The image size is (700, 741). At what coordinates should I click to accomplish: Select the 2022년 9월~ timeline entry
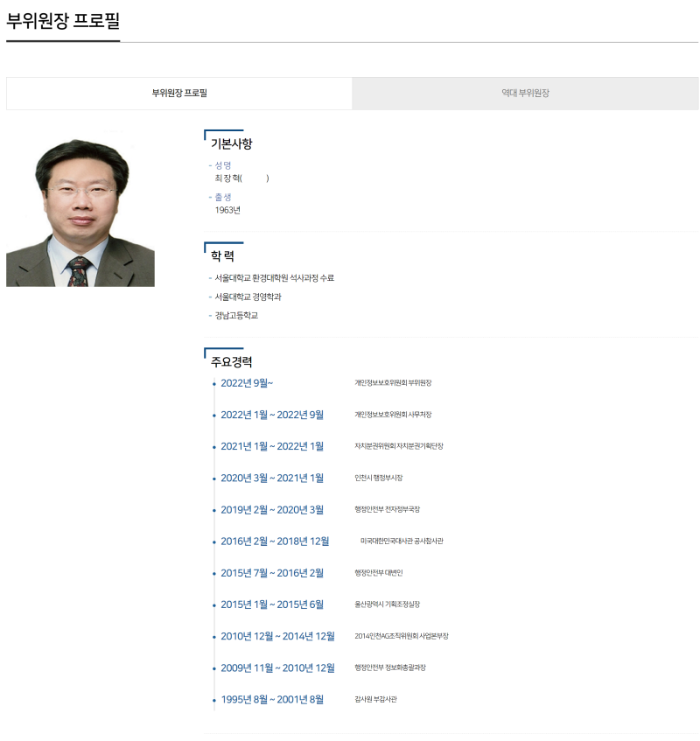pos(247,383)
